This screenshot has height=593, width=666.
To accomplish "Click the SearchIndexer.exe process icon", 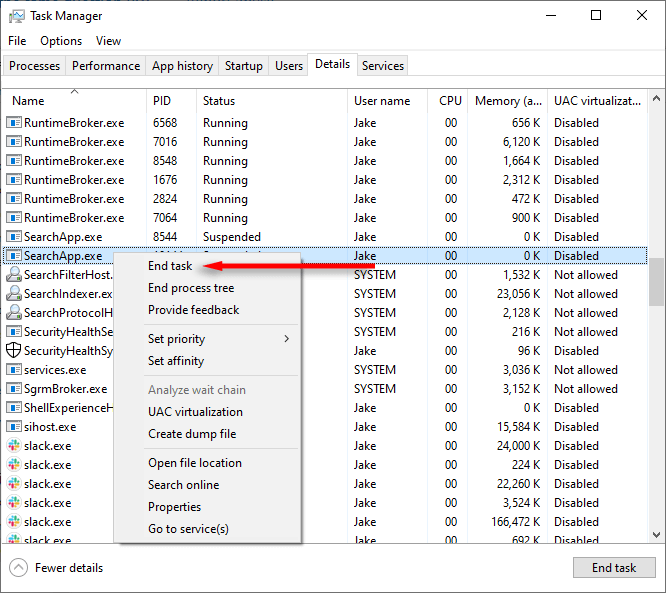I will pos(14,294).
